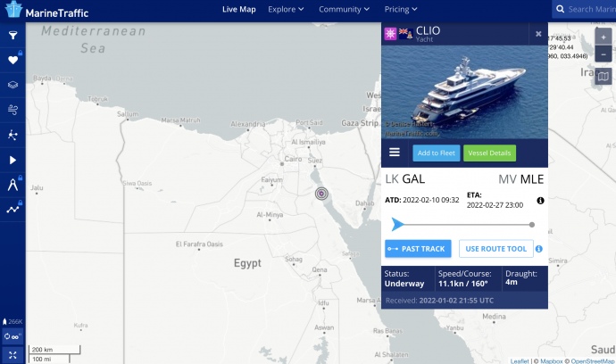Click the voyage progress bar
The image size is (616, 364).
(464, 225)
